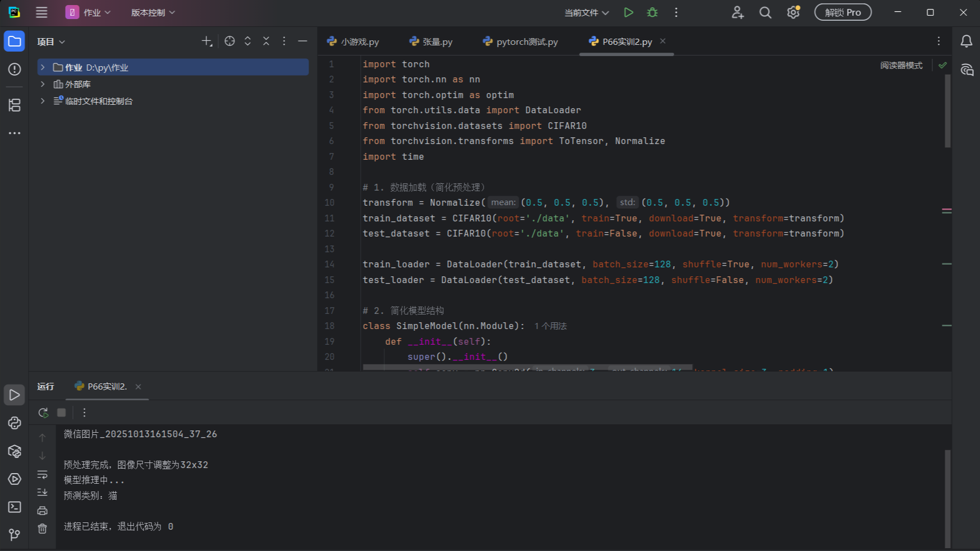Open the Python Console tool window
Screen dimensions: 980x551
point(15,423)
